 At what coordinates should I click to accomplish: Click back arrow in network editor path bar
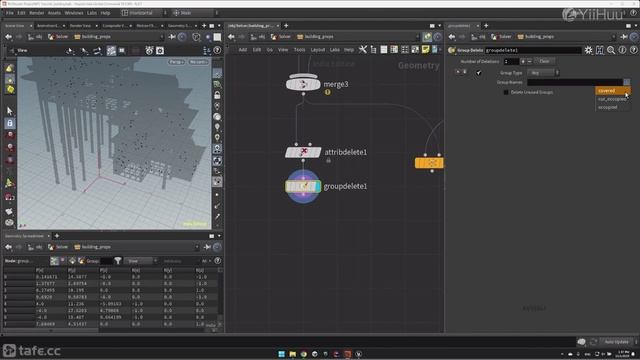pos(231,37)
